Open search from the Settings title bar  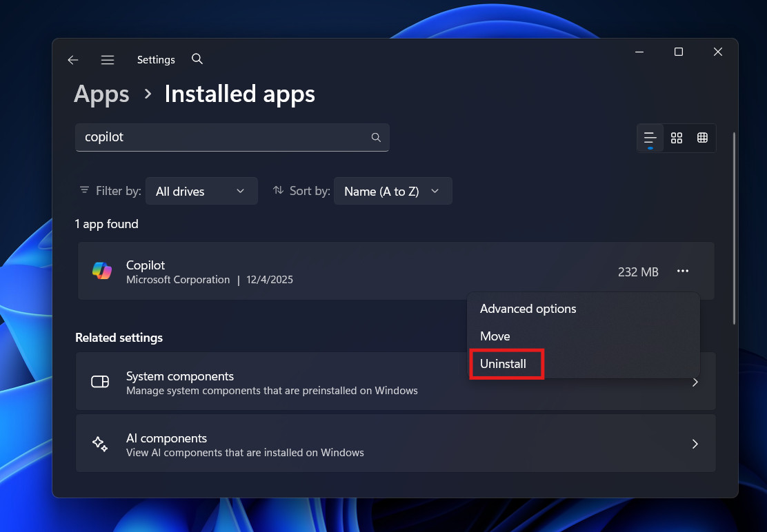pos(197,59)
